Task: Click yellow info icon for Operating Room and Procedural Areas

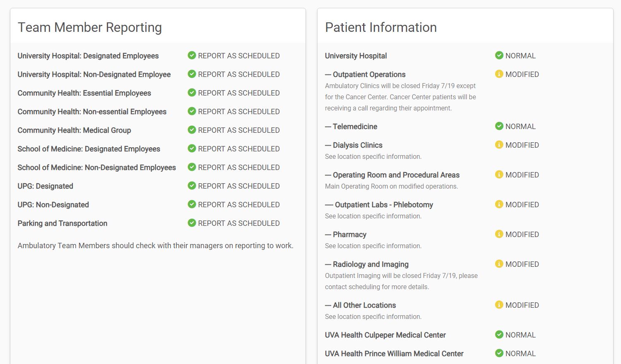Action: [x=499, y=174]
